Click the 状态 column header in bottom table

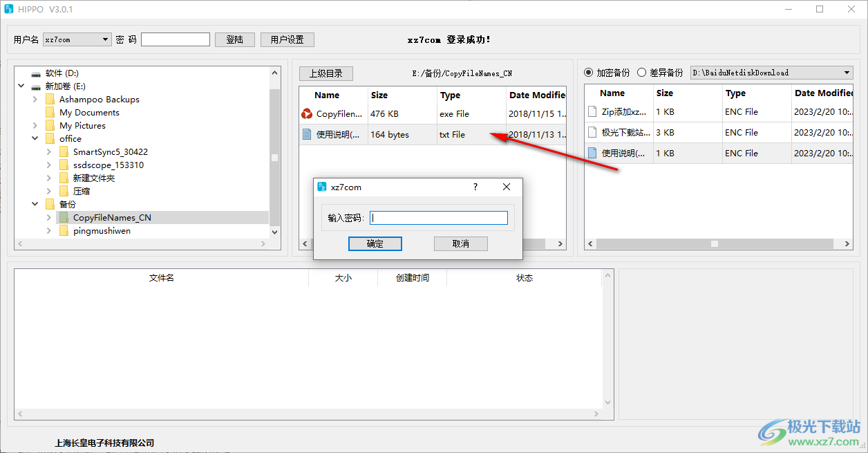(525, 278)
